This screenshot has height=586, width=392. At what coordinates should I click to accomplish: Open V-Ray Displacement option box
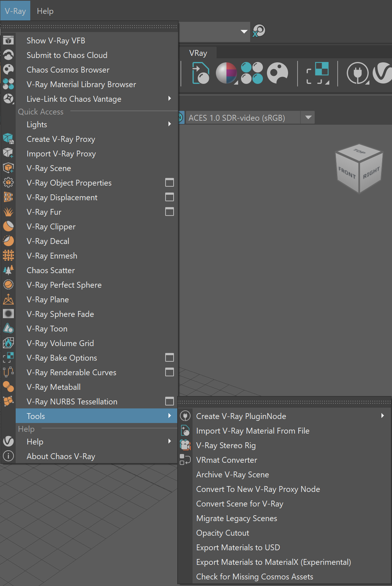pyautogui.click(x=170, y=197)
